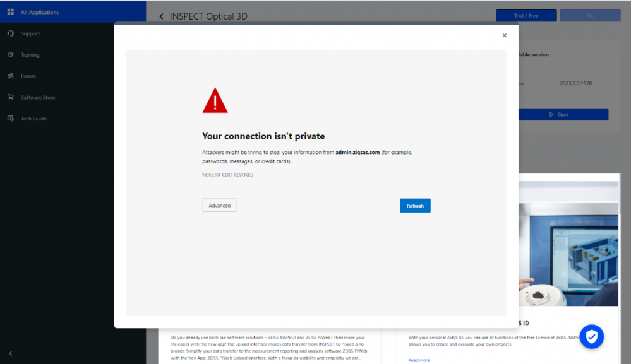Click the blue Refresh button
This screenshot has width=631, height=364.
(416, 206)
